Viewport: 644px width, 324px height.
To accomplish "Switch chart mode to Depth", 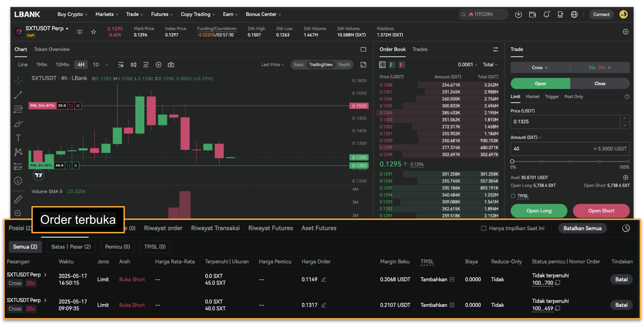I will tap(344, 65).
